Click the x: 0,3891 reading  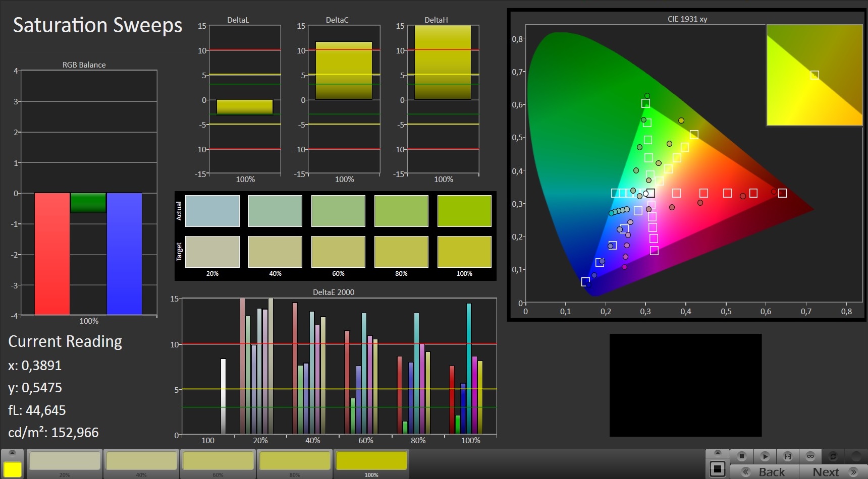35,366
